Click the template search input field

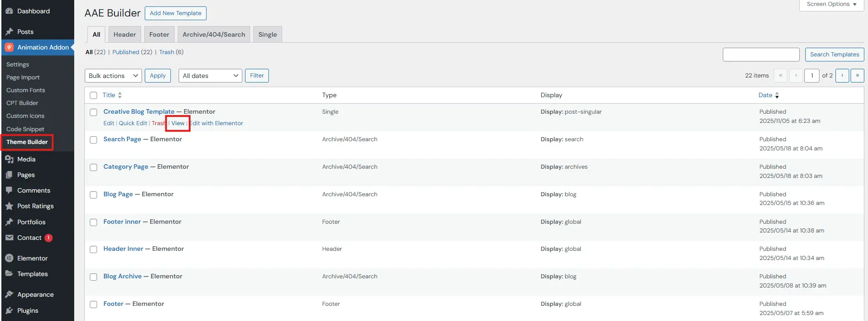click(761, 55)
